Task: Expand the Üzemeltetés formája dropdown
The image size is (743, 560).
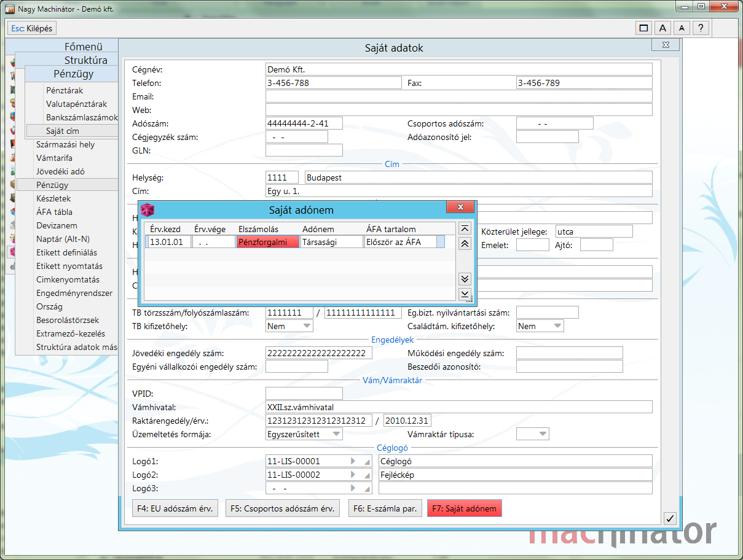Action: (x=336, y=434)
